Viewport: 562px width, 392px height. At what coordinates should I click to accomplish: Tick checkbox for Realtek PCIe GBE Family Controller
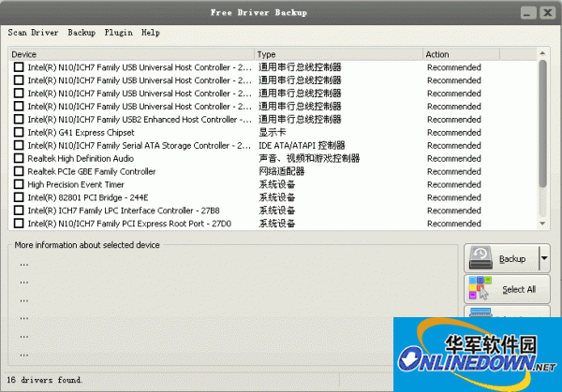[x=19, y=171]
